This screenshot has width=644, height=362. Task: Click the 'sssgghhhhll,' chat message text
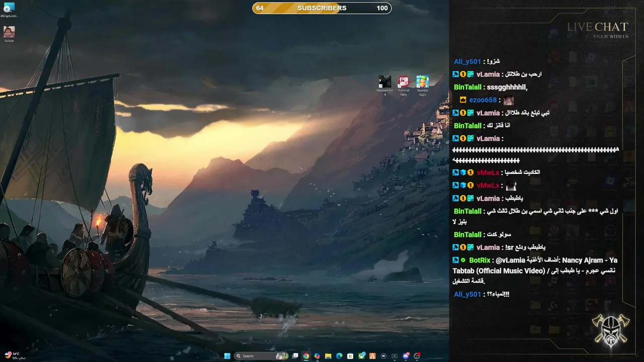pos(507,87)
